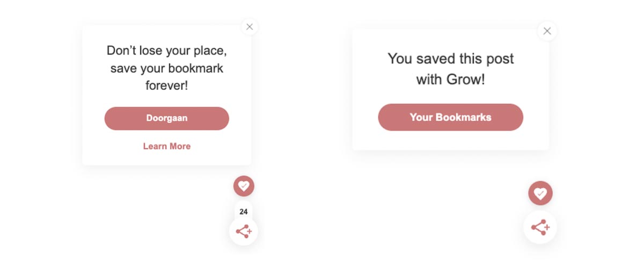Screen dimensions: 644x261
Task: Click the 'save your bookmark' text line
Action: click(x=166, y=68)
